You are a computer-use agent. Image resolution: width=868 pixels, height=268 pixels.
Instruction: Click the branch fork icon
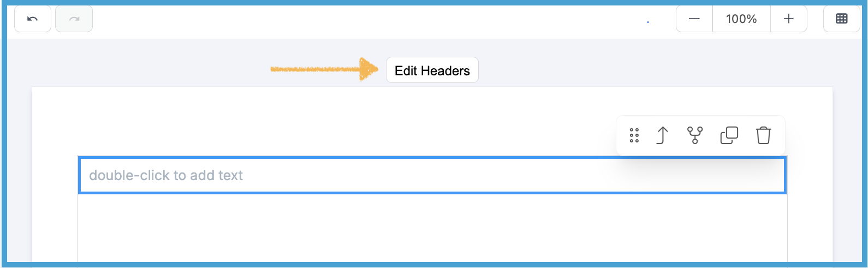point(695,135)
